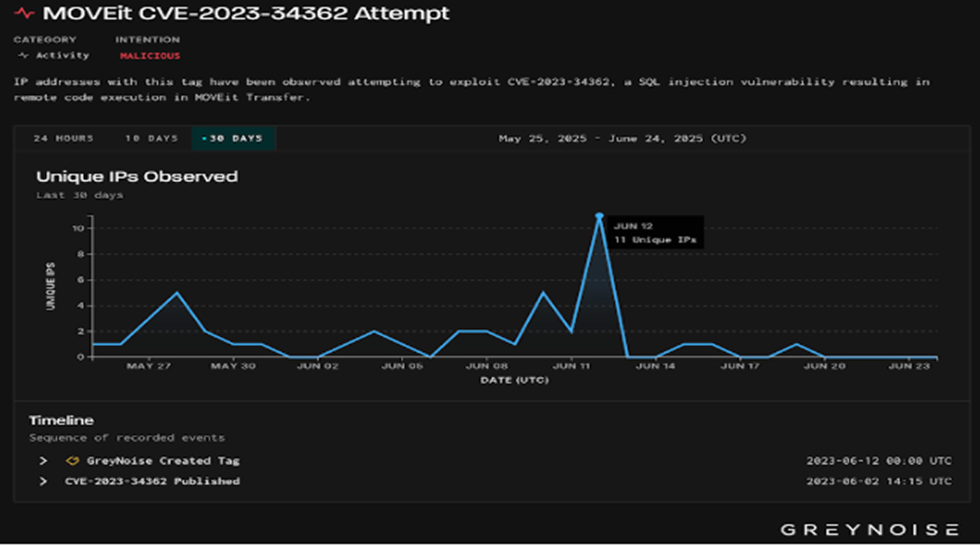Image resolution: width=980 pixels, height=545 pixels.
Task: Click the GreyNoise Created Tag entry text
Action: [x=163, y=461]
